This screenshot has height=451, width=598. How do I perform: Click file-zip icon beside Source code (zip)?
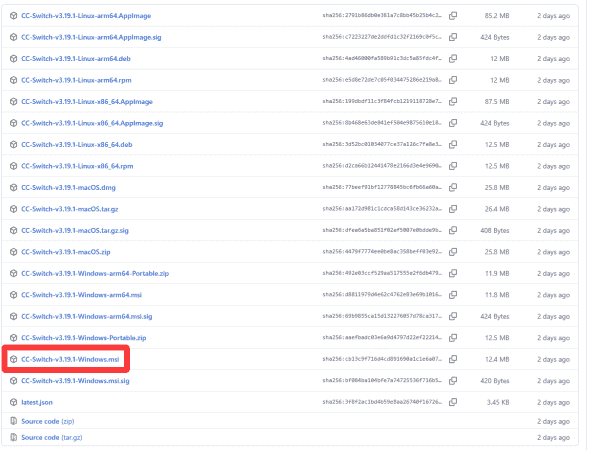tap(13, 421)
